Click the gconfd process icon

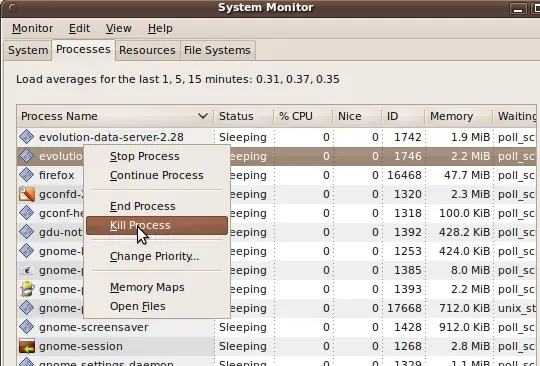pyautogui.click(x=27, y=194)
